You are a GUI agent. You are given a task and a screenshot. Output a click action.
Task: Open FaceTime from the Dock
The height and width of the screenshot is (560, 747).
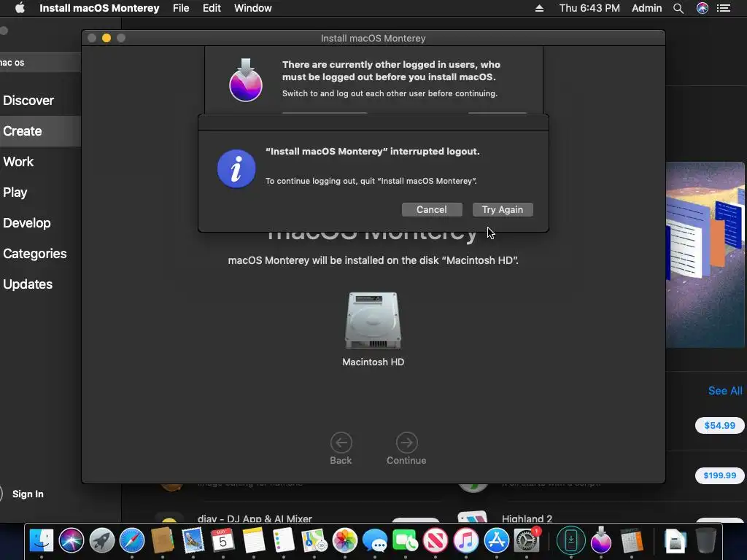[406, 541]
